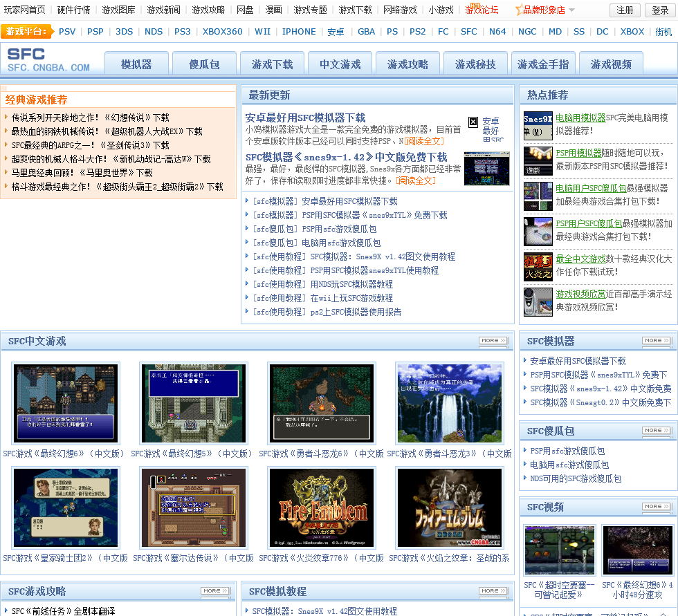Open the 超时空要塞 video thumbnail

coord(560,550)
